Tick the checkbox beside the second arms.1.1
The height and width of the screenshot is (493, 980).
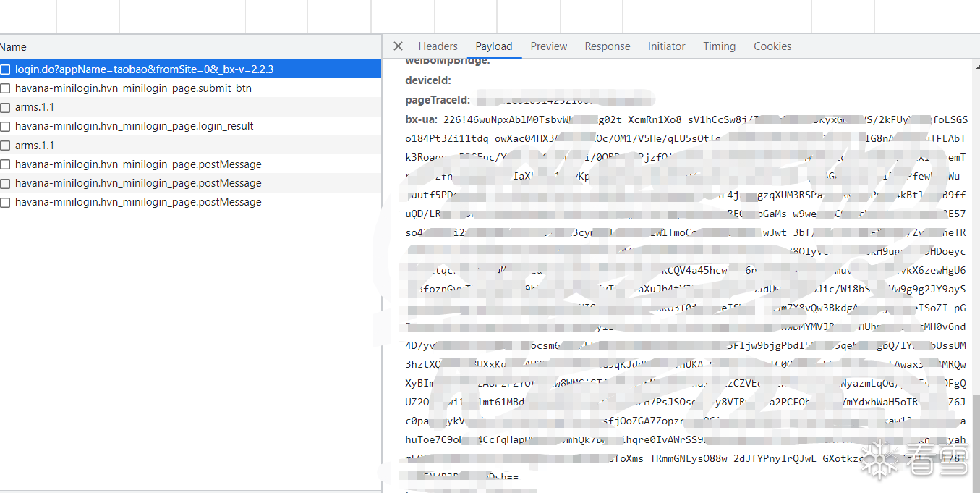pos(5,146)
